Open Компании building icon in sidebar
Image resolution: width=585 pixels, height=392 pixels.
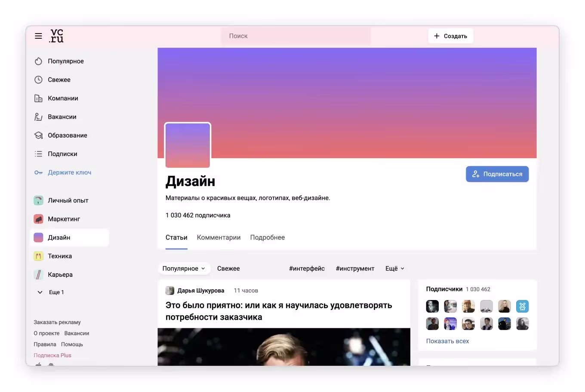(x=38, y=98)
